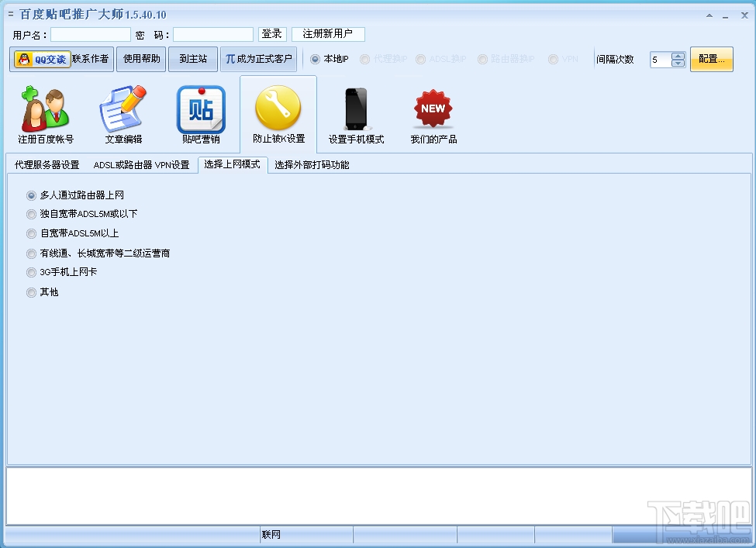Viewport: 756px width, 548px height.
Task: Focus the 密码 password field
Action: (x=213, y=35)
